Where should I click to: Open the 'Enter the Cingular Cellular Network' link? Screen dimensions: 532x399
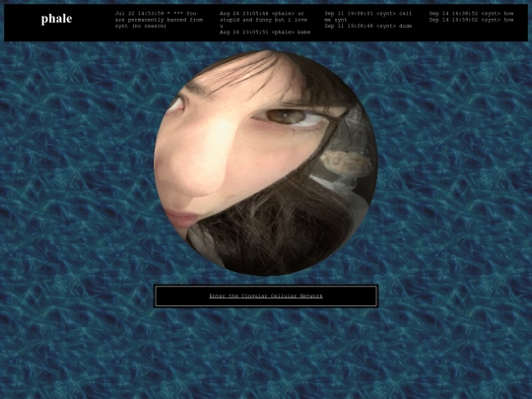point(266,296)
